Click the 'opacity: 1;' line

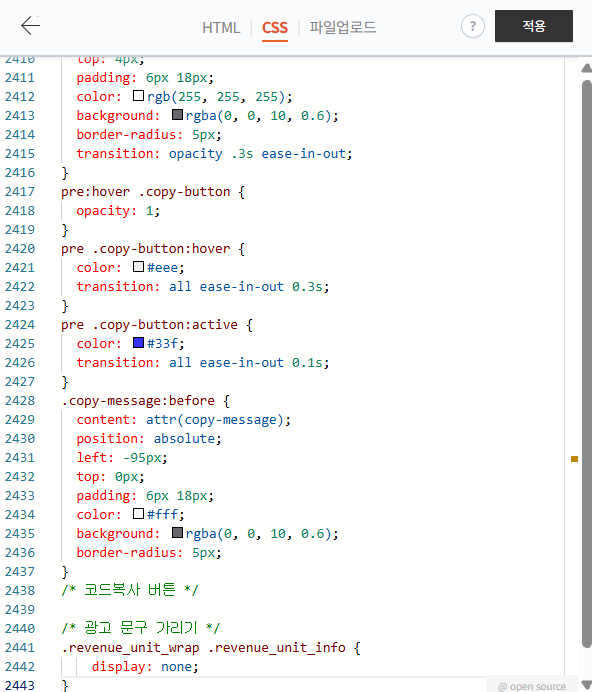click(x=118, y=211)
